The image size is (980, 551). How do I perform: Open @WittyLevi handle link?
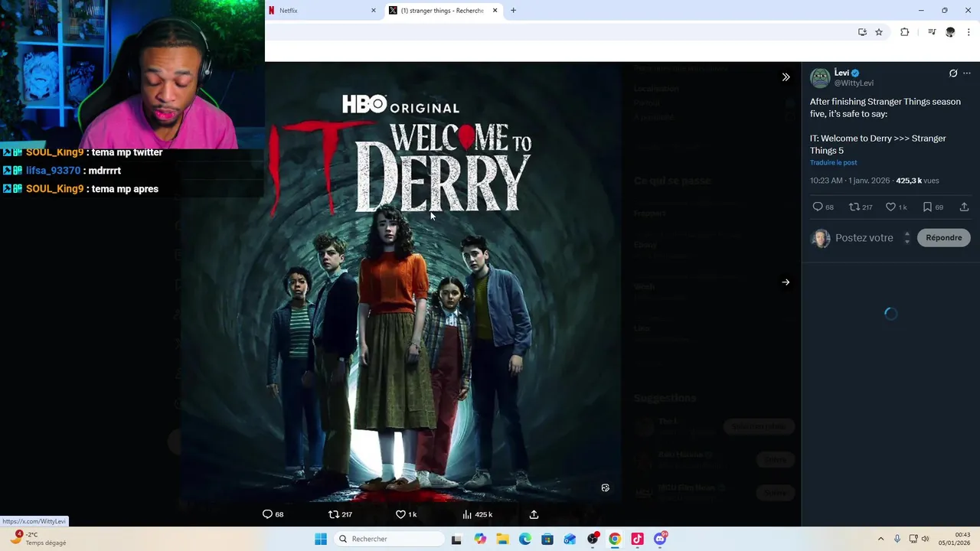pos(854,83)
